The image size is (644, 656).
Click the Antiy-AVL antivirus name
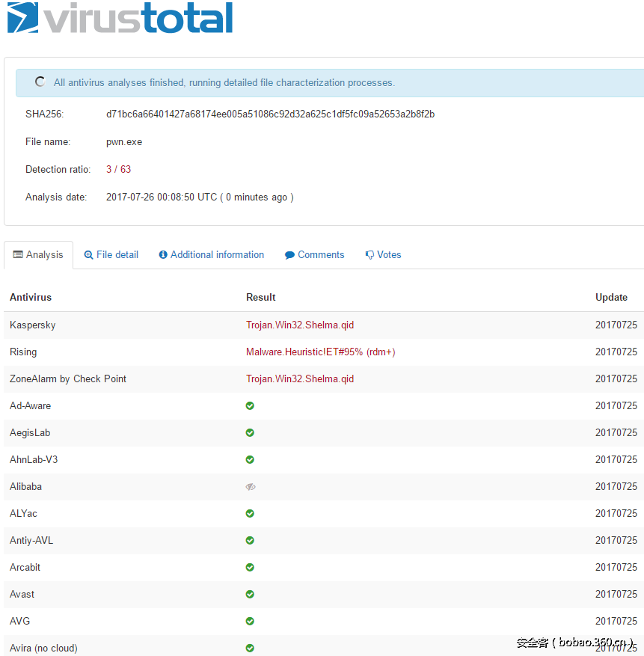tap(31, 541)
